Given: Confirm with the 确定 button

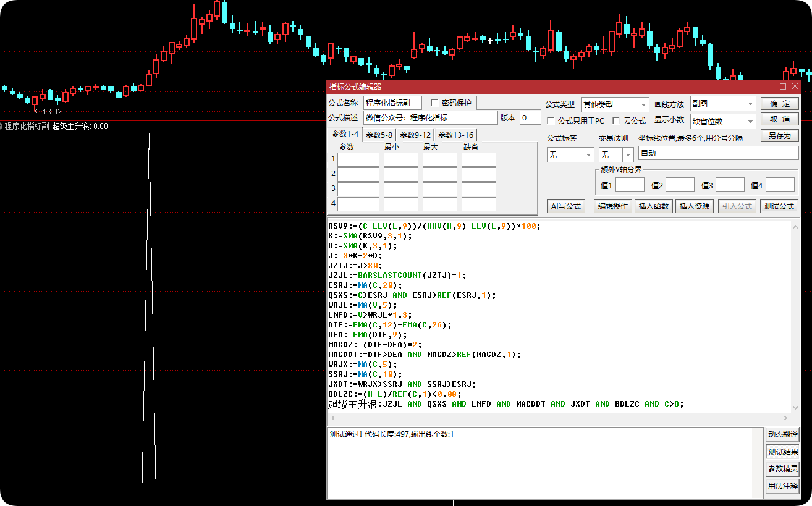Looking at the screenshot, I should (x=779, y=103).
